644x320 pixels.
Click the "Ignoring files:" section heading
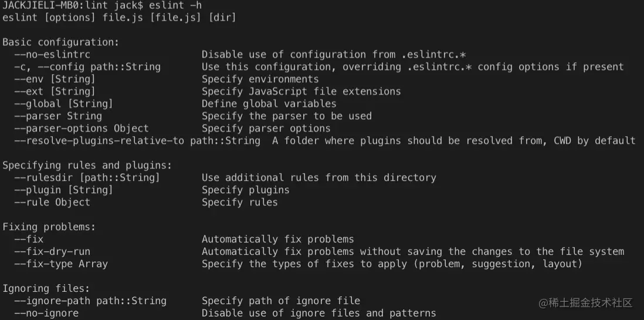click(46, 289)
